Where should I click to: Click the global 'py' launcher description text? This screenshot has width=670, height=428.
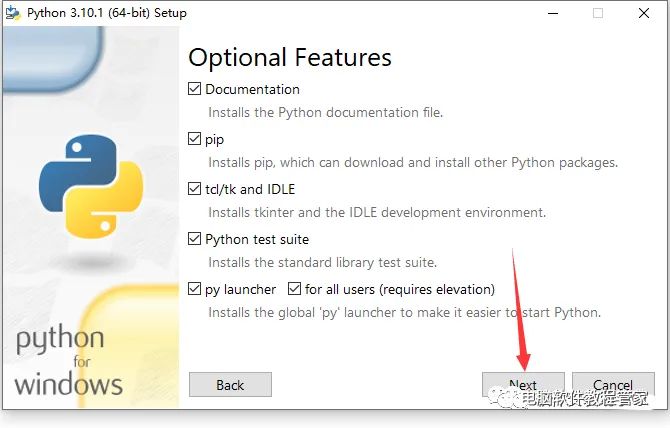pyautogui.click(x=404, y=312)
